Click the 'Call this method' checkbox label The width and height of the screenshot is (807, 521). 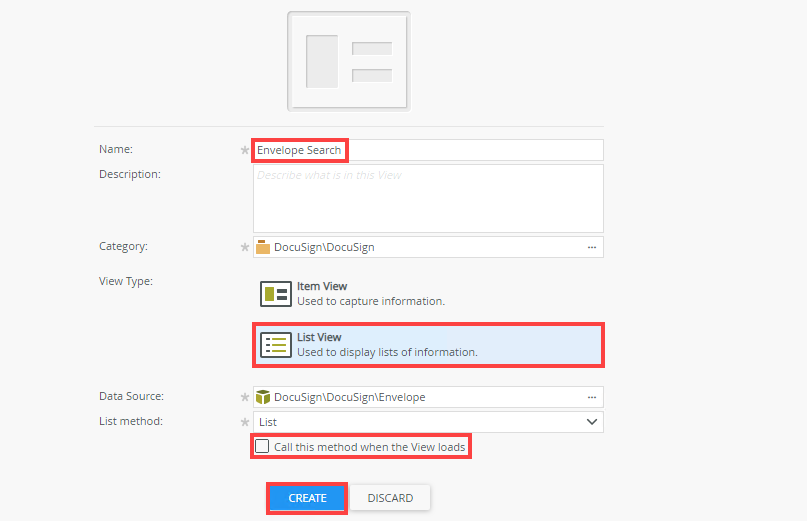[x=369, y=447]
